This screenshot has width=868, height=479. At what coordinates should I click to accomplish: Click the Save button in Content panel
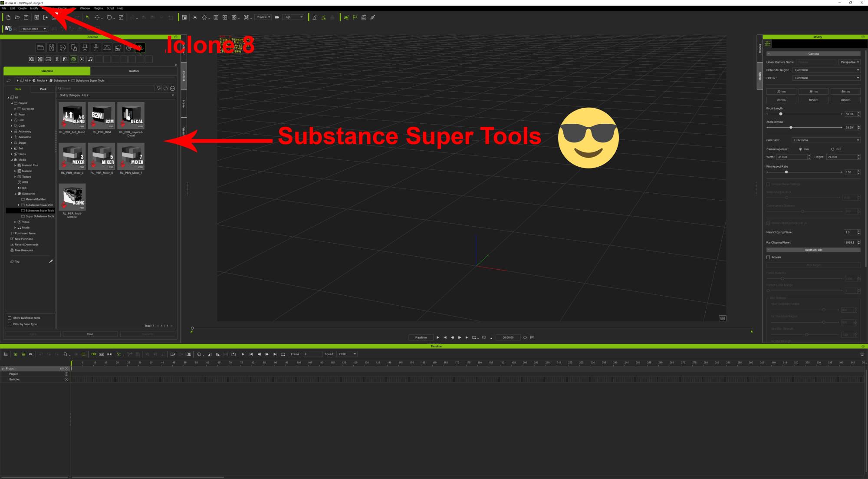[90, 334]
